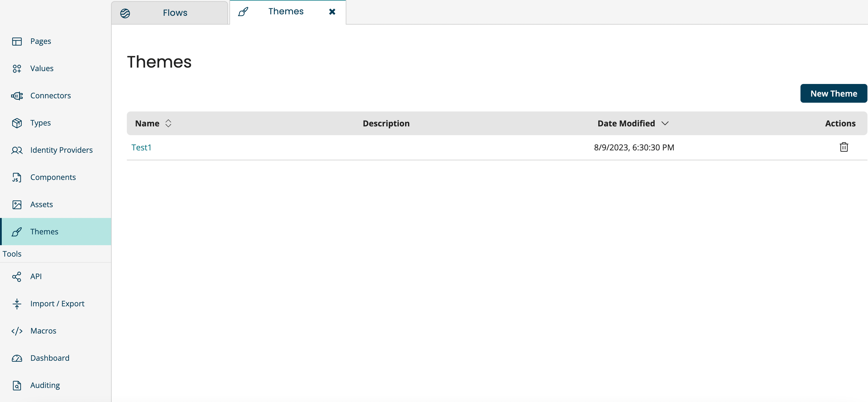Click the Types cube icon
Screen dimensions: 868x402
tap(17, 123)
